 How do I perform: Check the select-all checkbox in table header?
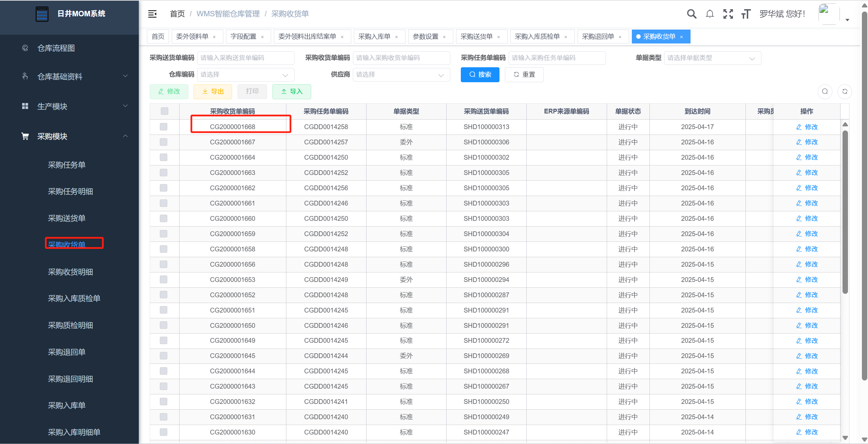point(165,111)
